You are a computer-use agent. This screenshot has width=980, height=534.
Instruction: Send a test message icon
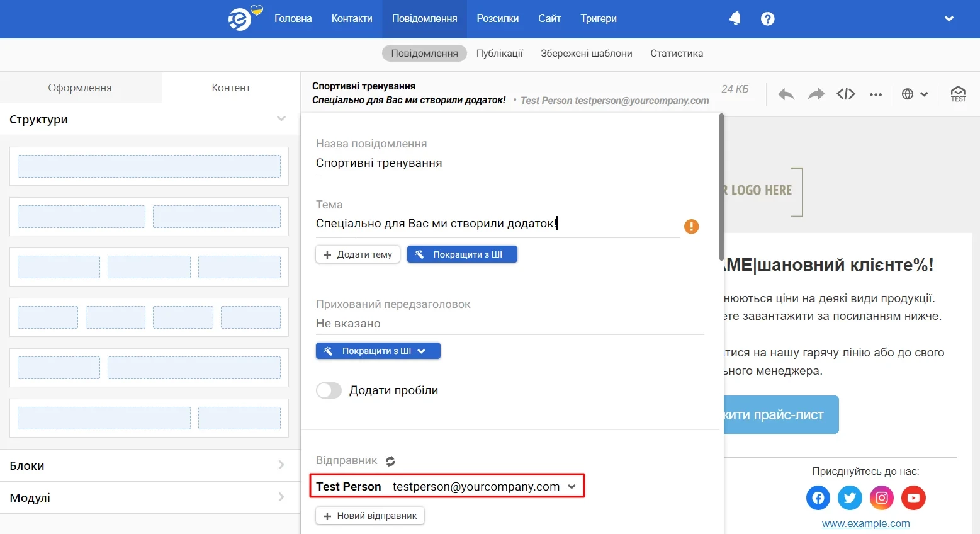958,94
